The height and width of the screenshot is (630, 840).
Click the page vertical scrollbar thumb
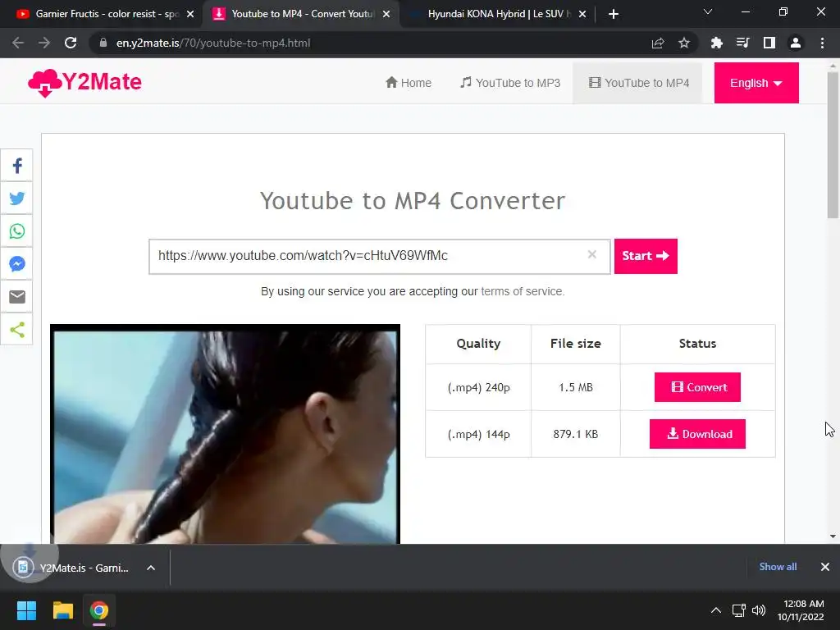point(833,144)
